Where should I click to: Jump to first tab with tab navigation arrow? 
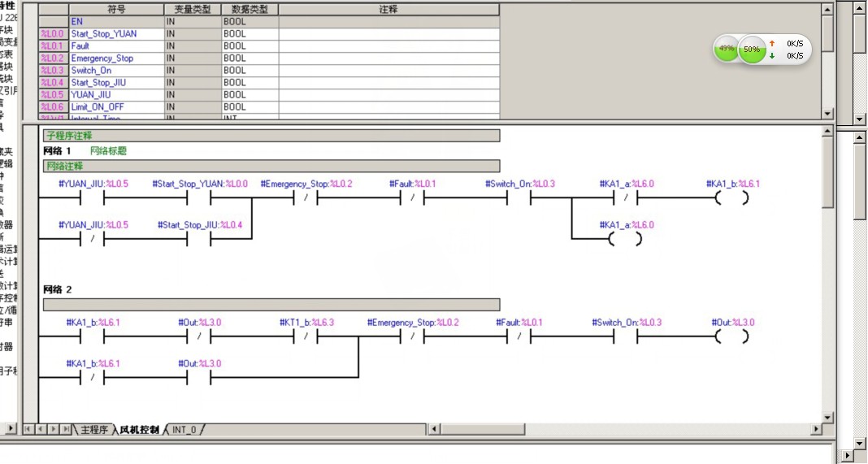coord(28,429)
